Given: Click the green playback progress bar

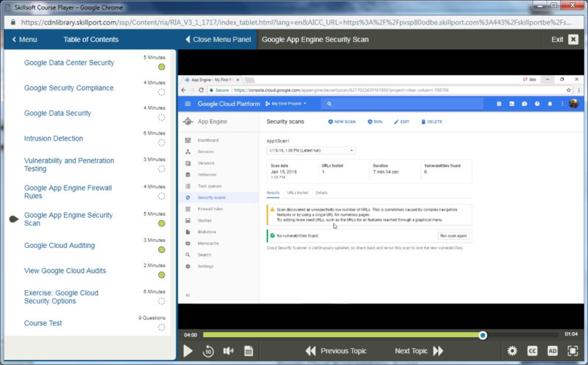Looking at the screenshot, I should (343, 335).
